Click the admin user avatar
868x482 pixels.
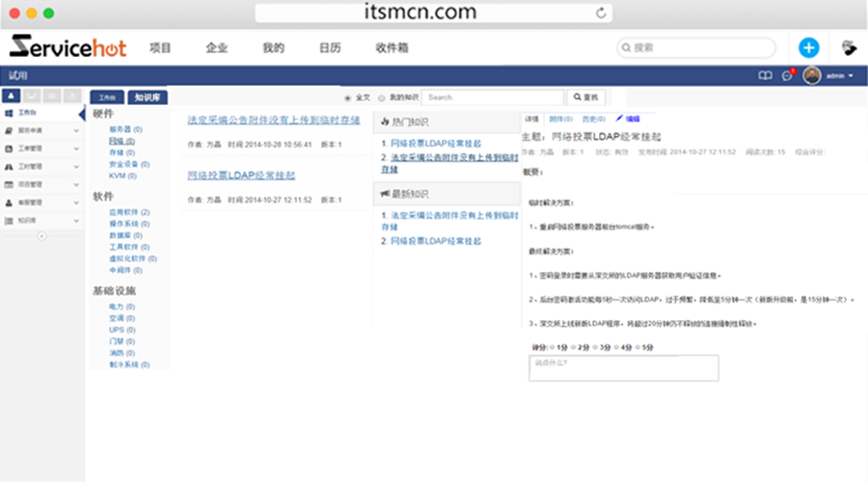point(812,75)
